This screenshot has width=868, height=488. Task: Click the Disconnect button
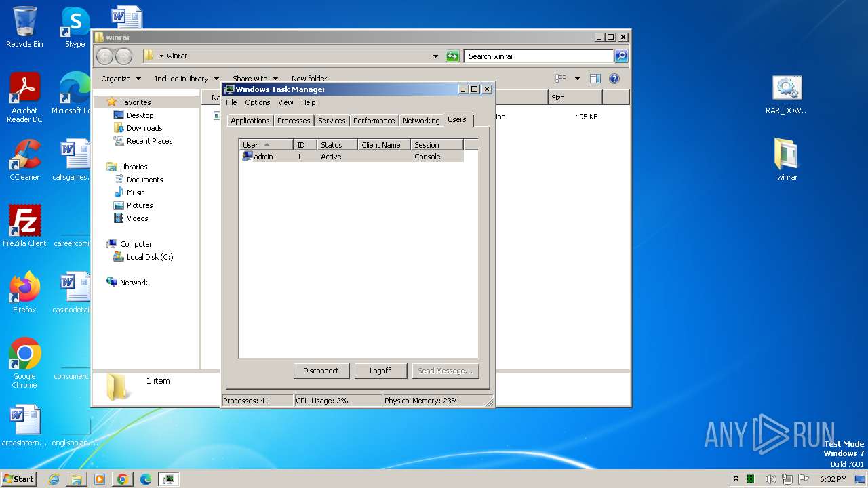tap(321, 371)
